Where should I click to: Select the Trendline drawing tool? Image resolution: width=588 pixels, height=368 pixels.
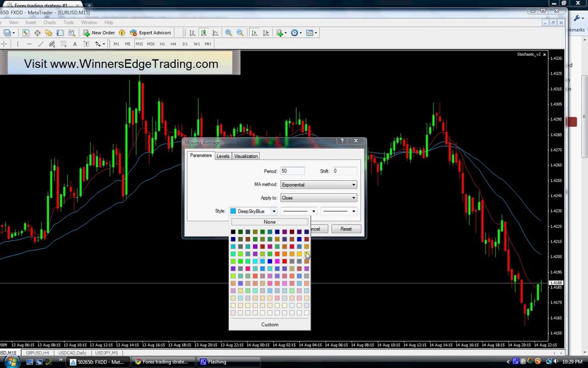[x=41, y=44]
